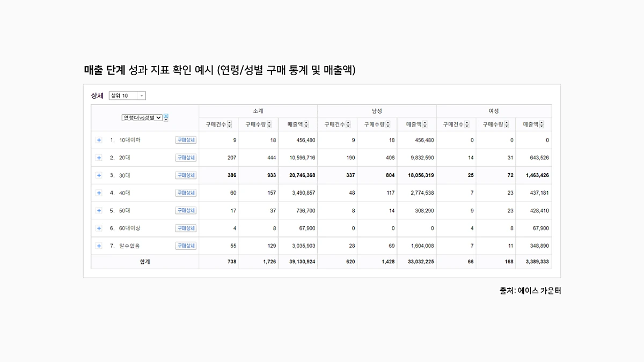
Task: Expand the 알수없음 row plus icon
Action: [x=99, y=246]
